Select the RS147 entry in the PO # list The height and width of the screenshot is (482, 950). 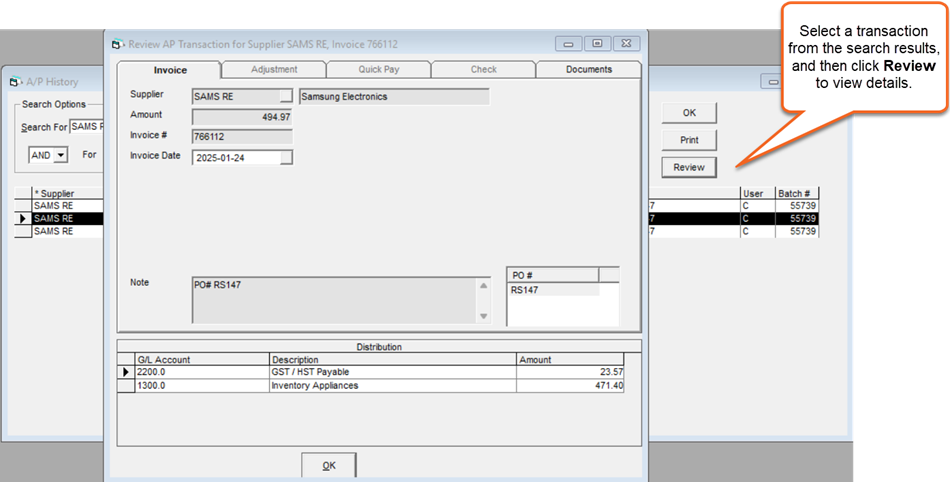tap(553, 290)
